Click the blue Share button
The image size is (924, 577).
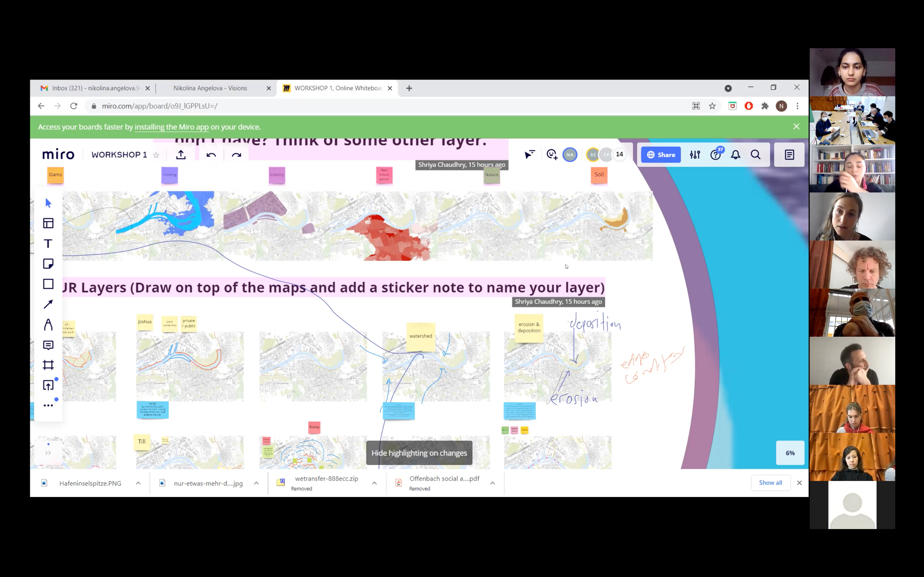[x=661, y=155]
